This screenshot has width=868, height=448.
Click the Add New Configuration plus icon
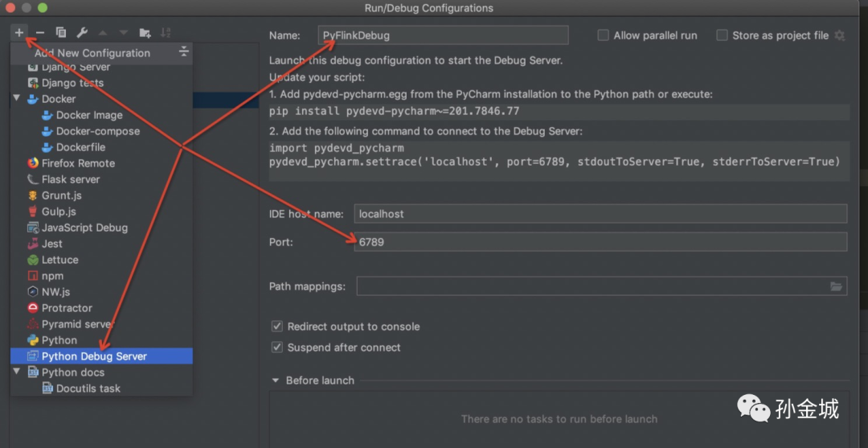point(19,33)
